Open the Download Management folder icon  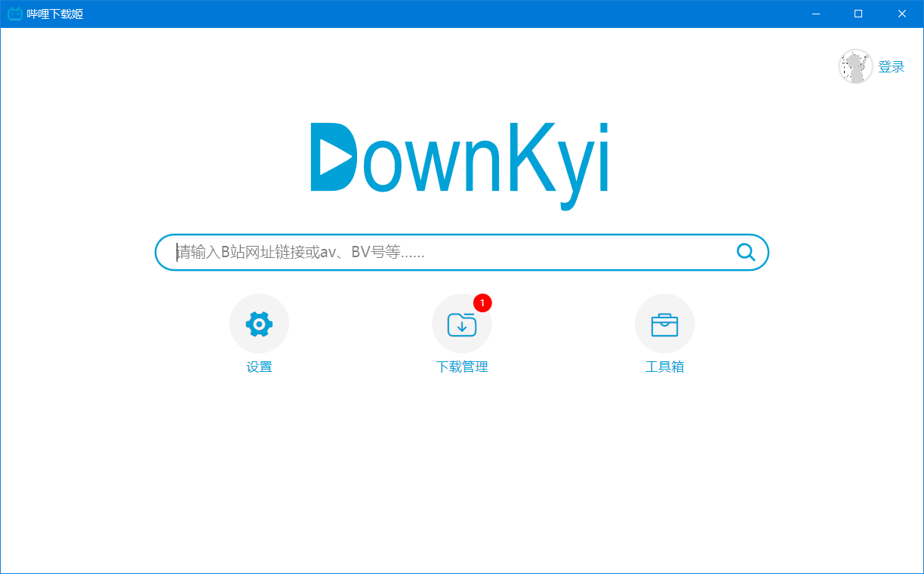point(462,323)
